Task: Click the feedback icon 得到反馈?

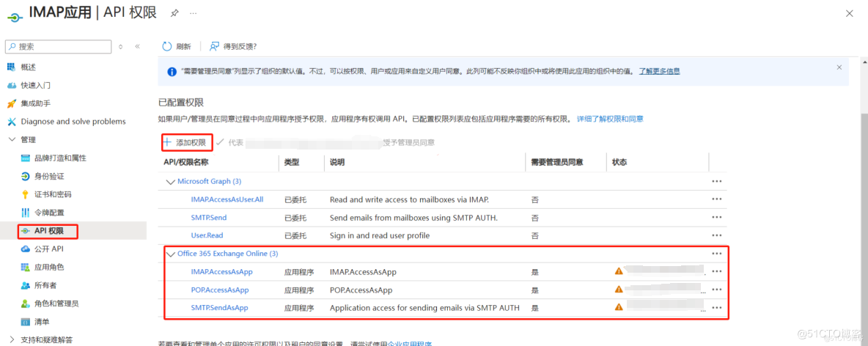Action: [x=214, y=46]
